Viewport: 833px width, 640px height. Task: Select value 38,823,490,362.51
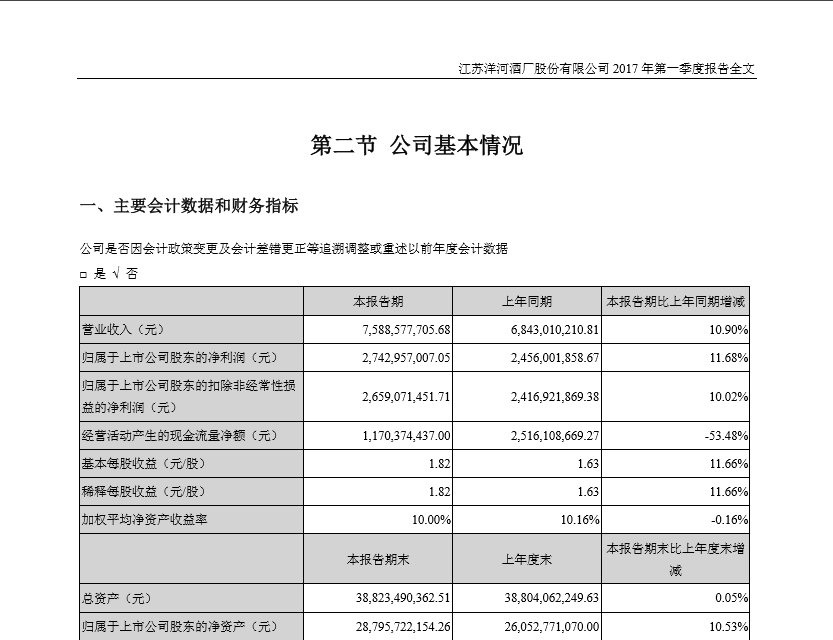(x=403, y=599)
